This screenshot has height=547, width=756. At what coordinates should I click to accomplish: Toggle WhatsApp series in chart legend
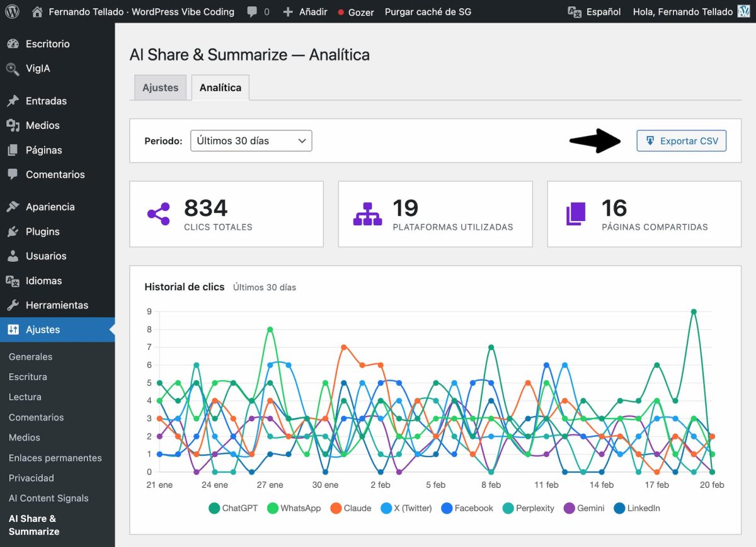pos(294,508)
